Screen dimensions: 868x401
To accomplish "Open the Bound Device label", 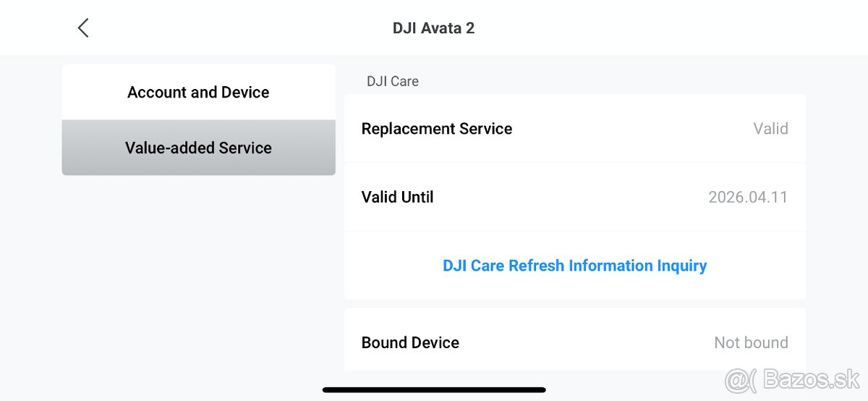I will [410, 342].
